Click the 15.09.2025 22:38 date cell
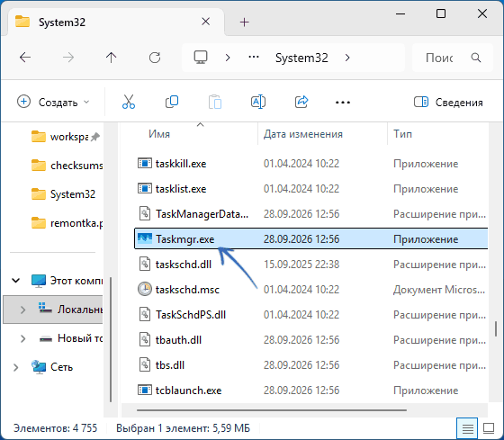 301,265
